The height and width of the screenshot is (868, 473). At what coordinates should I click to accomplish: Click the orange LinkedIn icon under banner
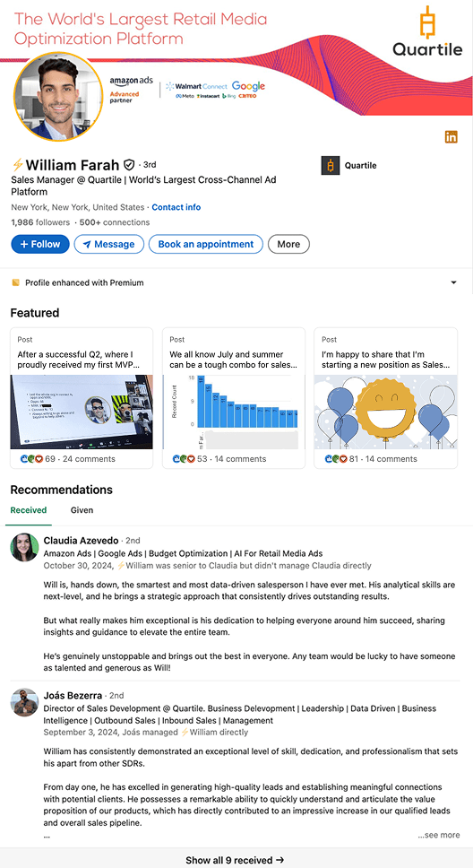(x=451, y=136)
